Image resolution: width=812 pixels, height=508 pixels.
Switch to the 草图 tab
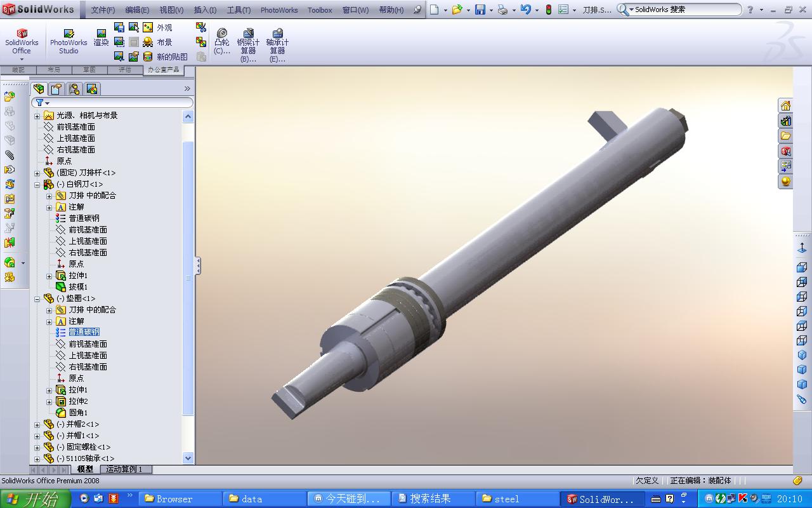point(89,70)
